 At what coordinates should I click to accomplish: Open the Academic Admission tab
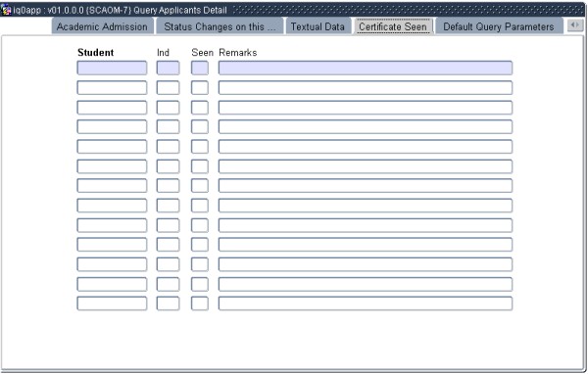102,26
